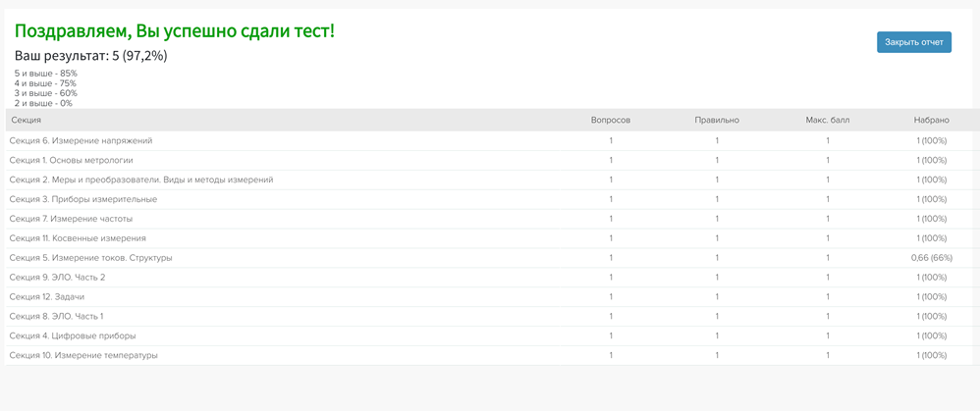Select the "Секция 11. Косвенные измерения" row

click(78, 238)
